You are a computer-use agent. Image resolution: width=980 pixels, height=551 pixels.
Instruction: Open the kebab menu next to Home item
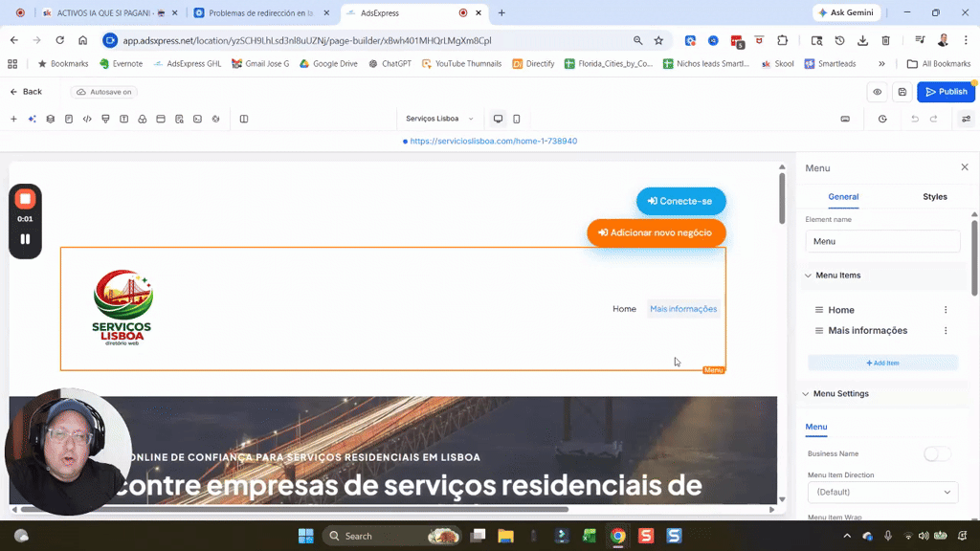[x=946, y=309]
